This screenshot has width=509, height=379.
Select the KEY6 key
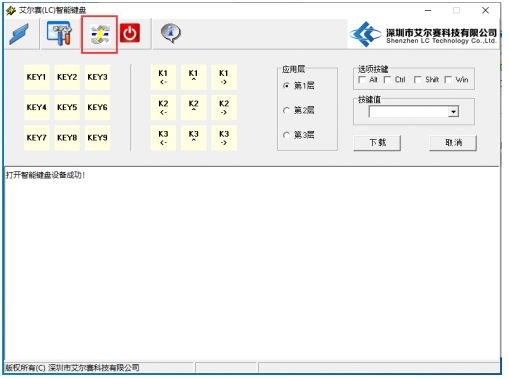[97, 108]
